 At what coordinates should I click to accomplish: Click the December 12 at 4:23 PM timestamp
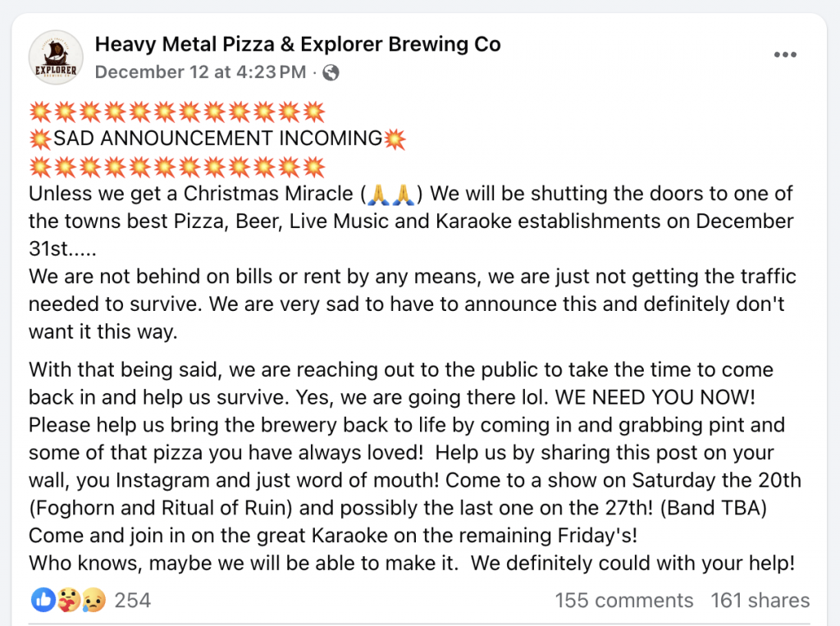click(200, 72)
